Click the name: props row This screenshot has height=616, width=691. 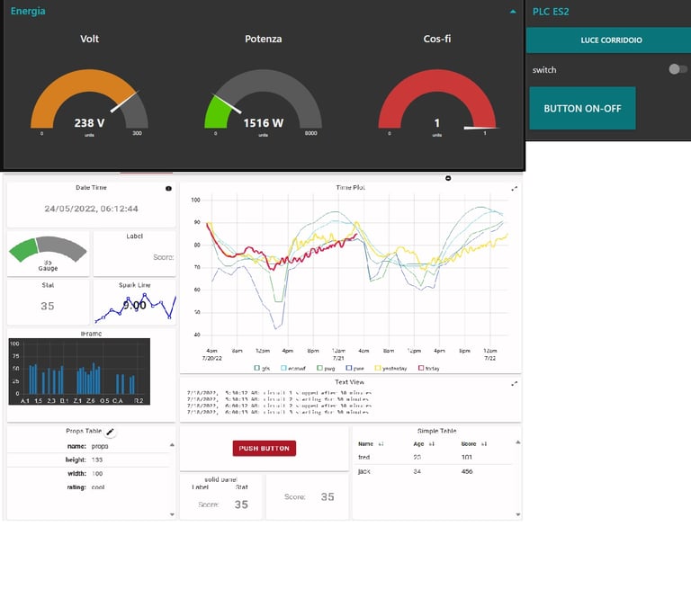pyautogui.click(x=88, y=446)
